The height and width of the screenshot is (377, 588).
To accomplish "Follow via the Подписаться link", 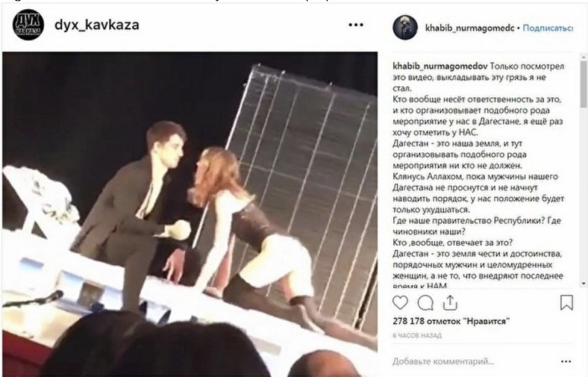I will click(x=547, y=28).
